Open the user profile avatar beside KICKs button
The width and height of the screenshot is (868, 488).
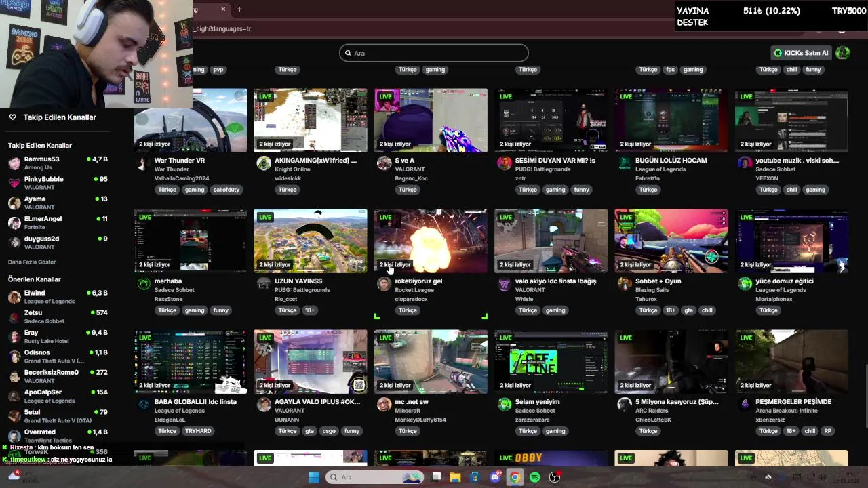(x=843, y=53)
